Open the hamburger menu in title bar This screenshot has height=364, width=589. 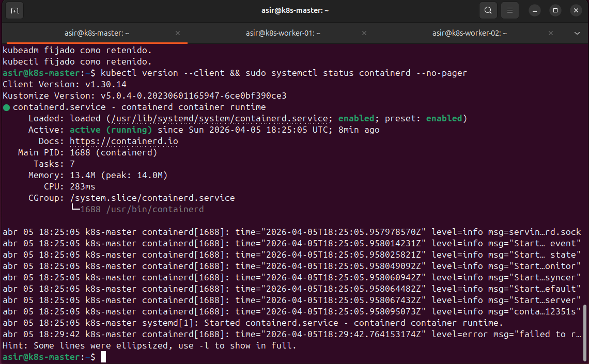[x=509, y=10]
